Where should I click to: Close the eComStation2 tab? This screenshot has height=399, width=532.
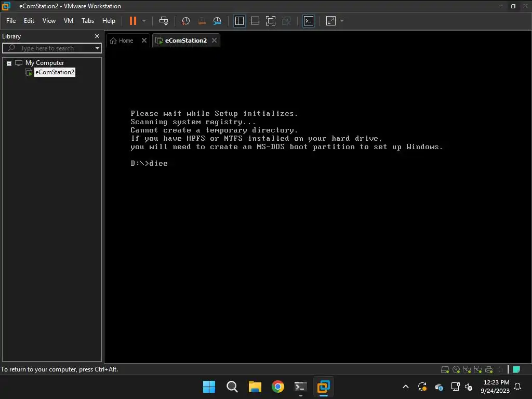tap(215, 41)
